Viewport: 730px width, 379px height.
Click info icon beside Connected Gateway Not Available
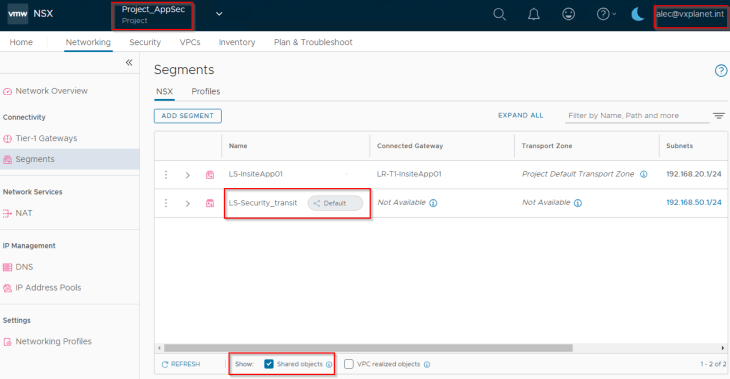pos(433,203)
